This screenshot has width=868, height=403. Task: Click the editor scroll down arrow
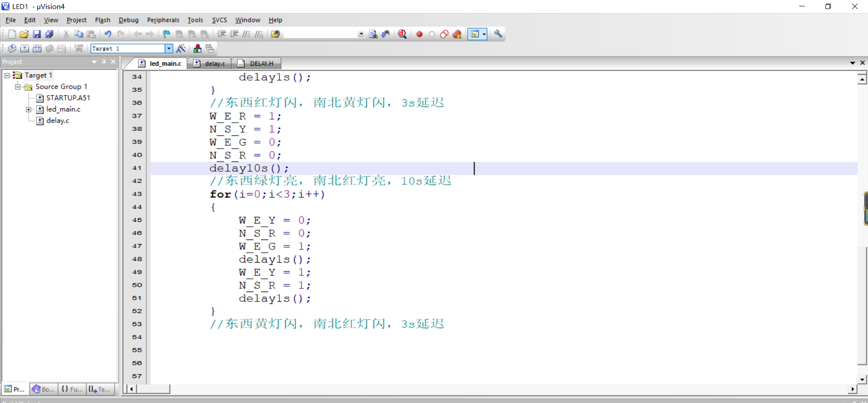(862, 379)
